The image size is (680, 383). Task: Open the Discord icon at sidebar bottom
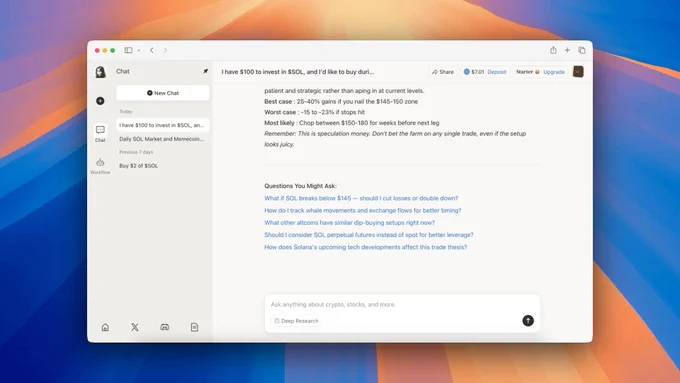[x=165, y=327]
